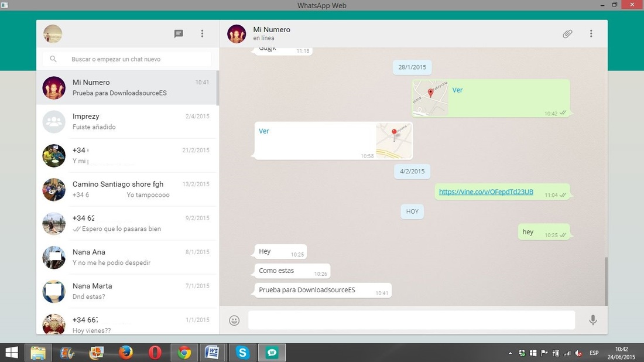Launch Opera from the taskbar
The image size is (644, 362).
pyautogui.click(x=155, y=353)
